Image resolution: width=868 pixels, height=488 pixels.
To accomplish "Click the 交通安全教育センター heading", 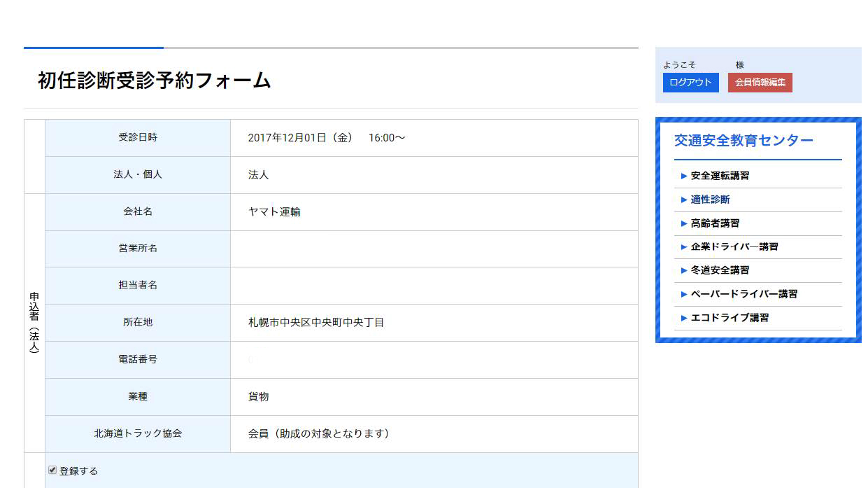I will [x=744, y=141].
